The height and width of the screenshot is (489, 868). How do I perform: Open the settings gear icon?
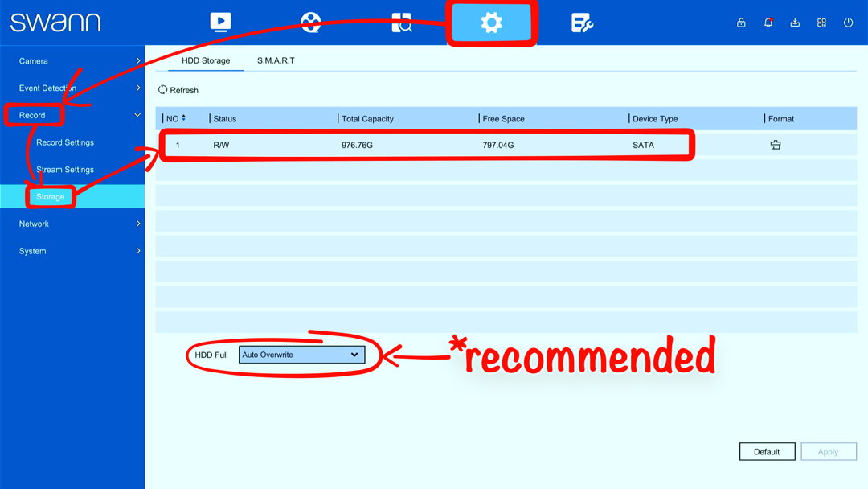[x=491, y=23]
